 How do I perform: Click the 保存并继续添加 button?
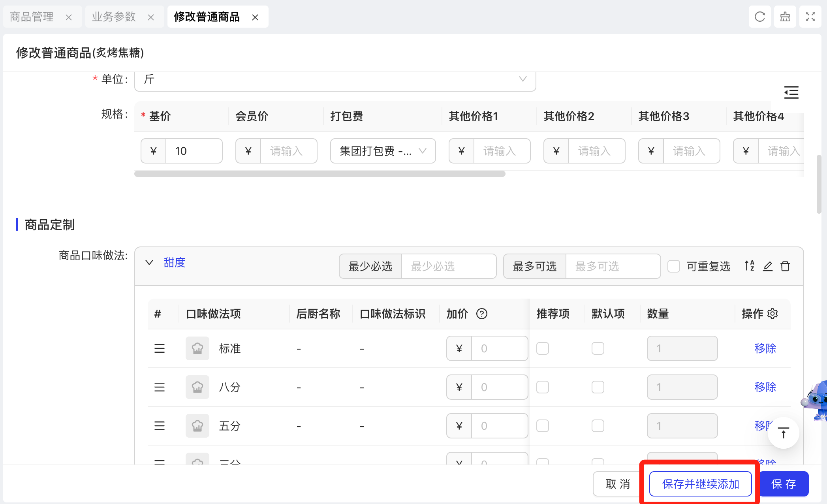700,484
